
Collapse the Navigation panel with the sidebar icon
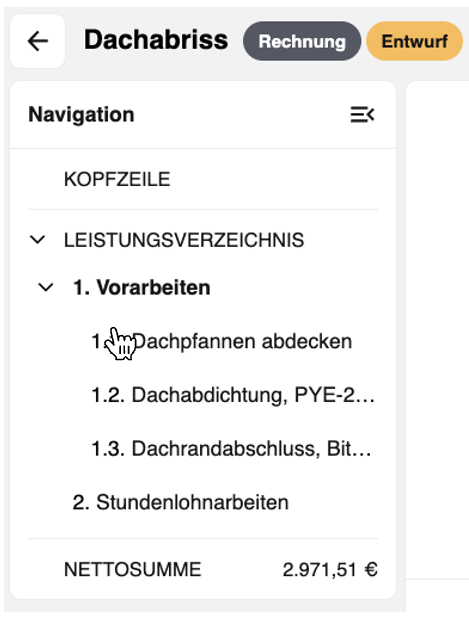coord(362,115)
